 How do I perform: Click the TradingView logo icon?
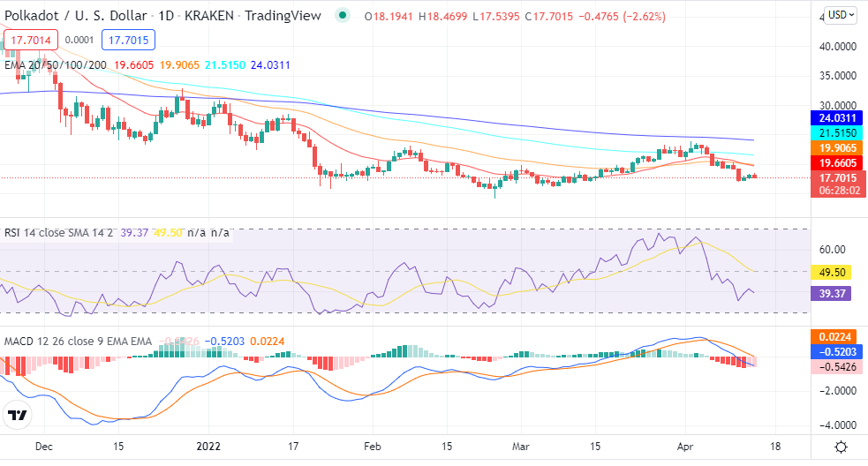tap(18, 415)
